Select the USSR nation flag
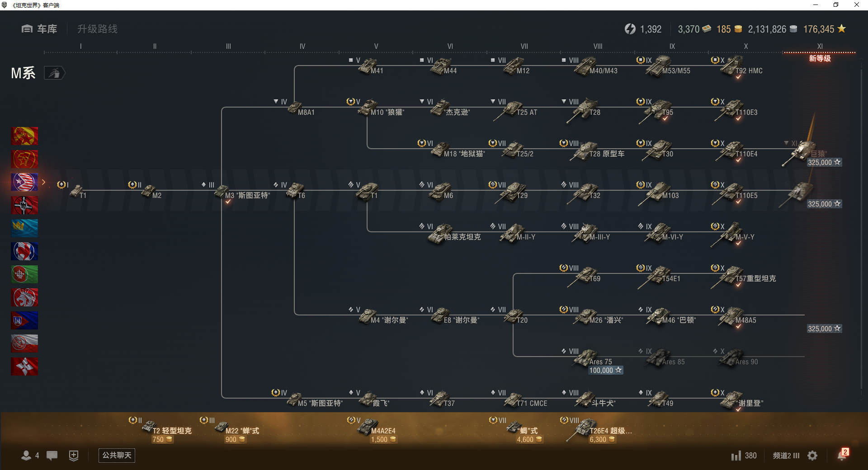This screenshot has width=868, height=470. (24, 159)
